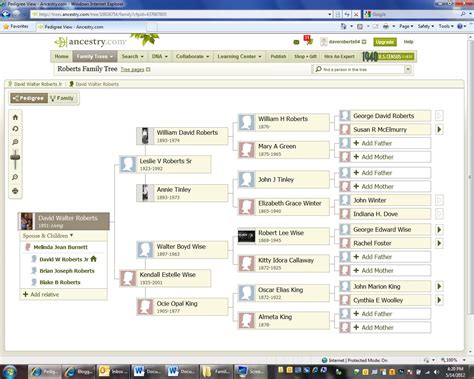Open the DNA menu
Viewport: 474px width, 379px height.
click(x=160, y=56)
